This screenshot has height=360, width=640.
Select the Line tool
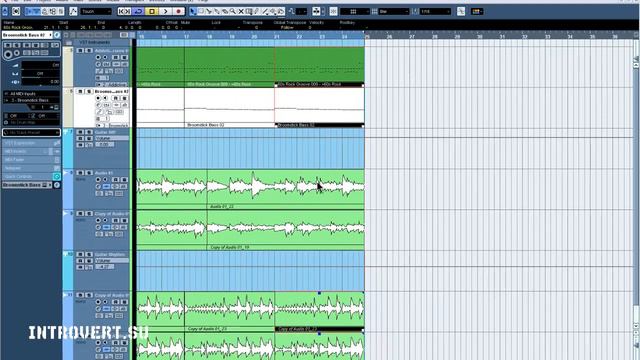point(265,11)
